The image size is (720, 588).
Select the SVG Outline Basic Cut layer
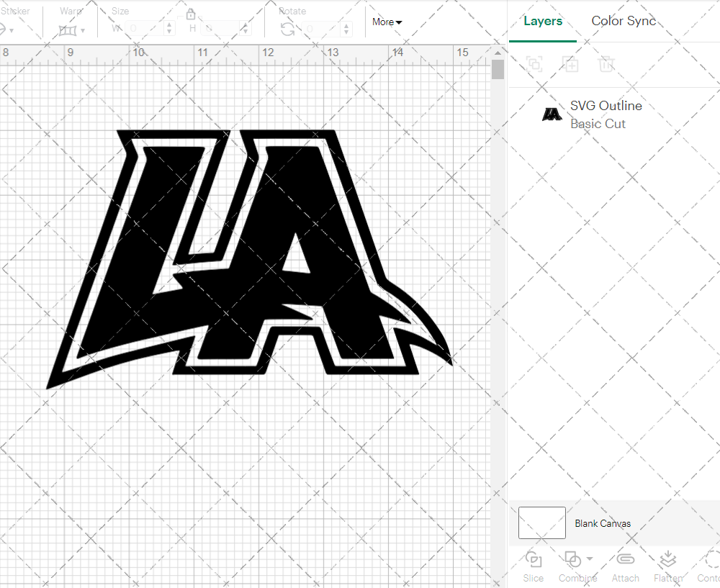(612, 114)
